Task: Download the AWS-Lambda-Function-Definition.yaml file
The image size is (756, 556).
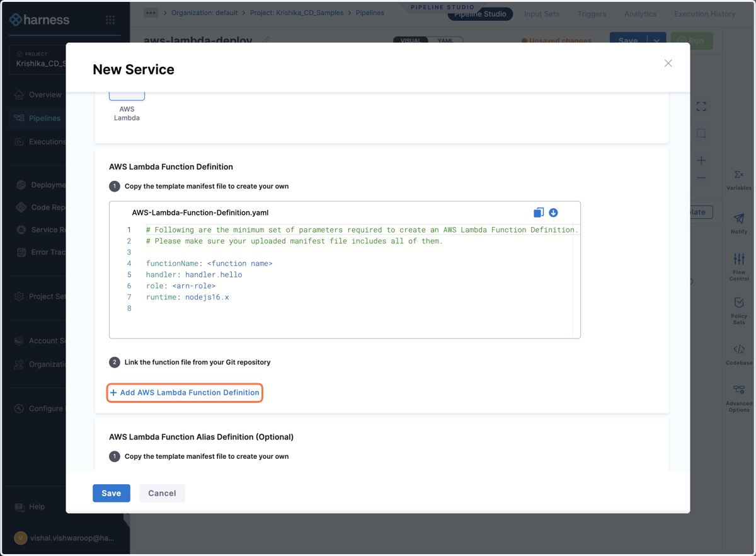Action: 553,212
